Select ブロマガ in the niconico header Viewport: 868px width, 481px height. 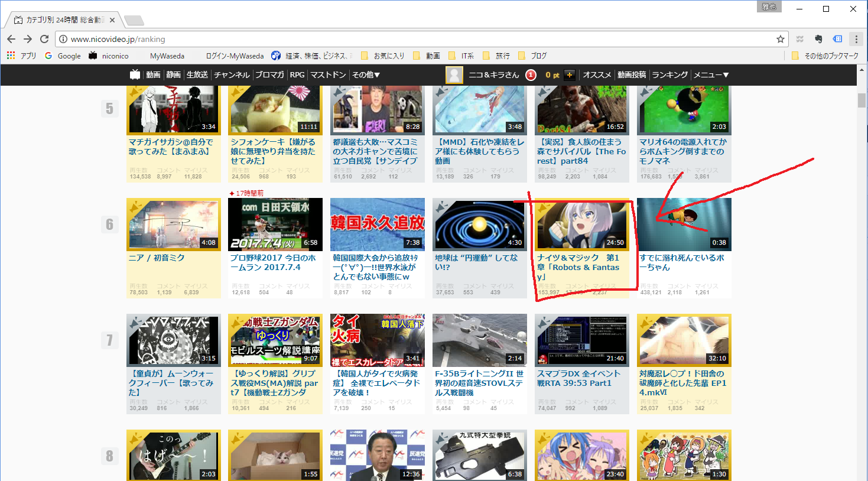(270, 74)
